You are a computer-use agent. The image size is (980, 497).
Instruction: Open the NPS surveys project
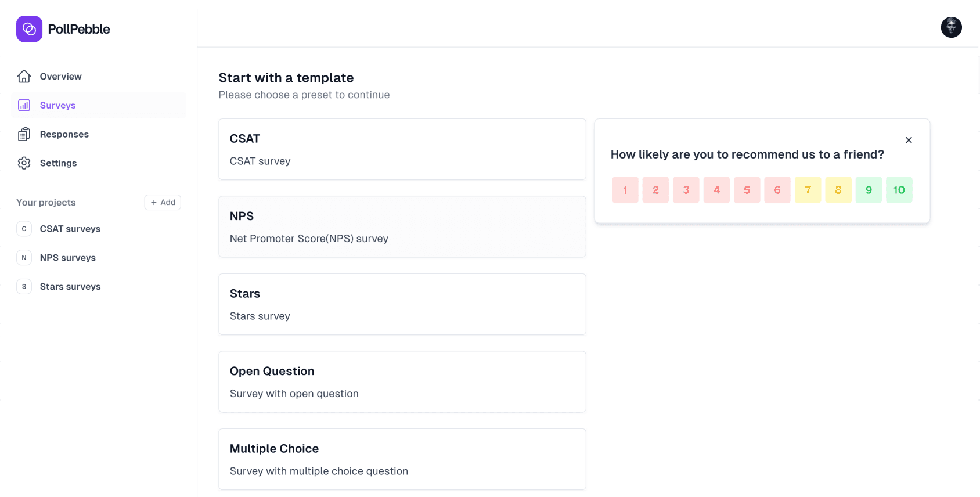pyautogui.click(x=67, y=258)
